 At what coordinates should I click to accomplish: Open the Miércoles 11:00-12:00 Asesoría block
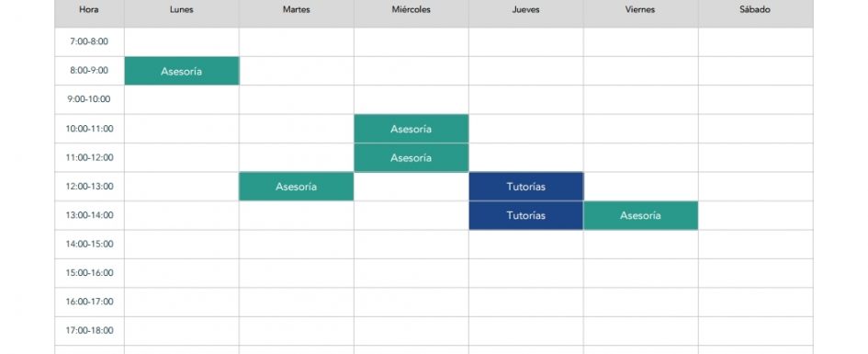point(411,158)
